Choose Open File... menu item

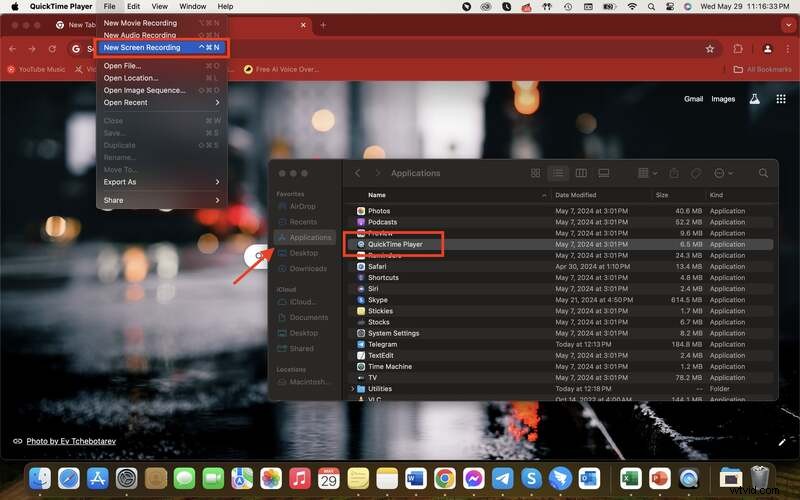pos(162,66)
